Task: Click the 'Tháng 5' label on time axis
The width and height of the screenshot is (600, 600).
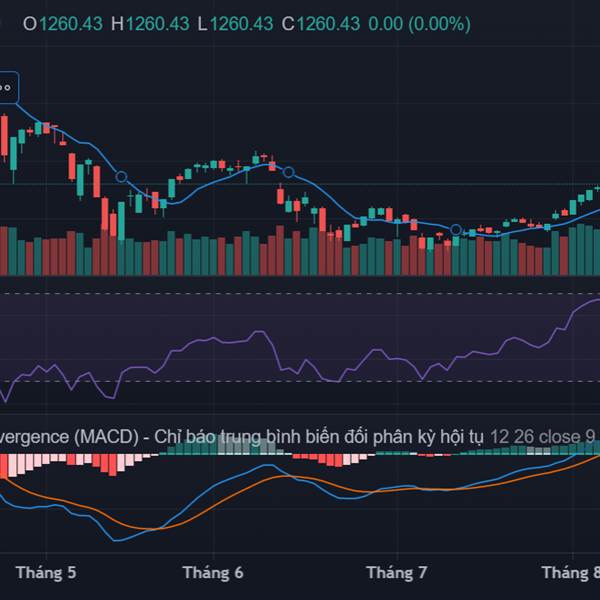Action: point(46,573)
